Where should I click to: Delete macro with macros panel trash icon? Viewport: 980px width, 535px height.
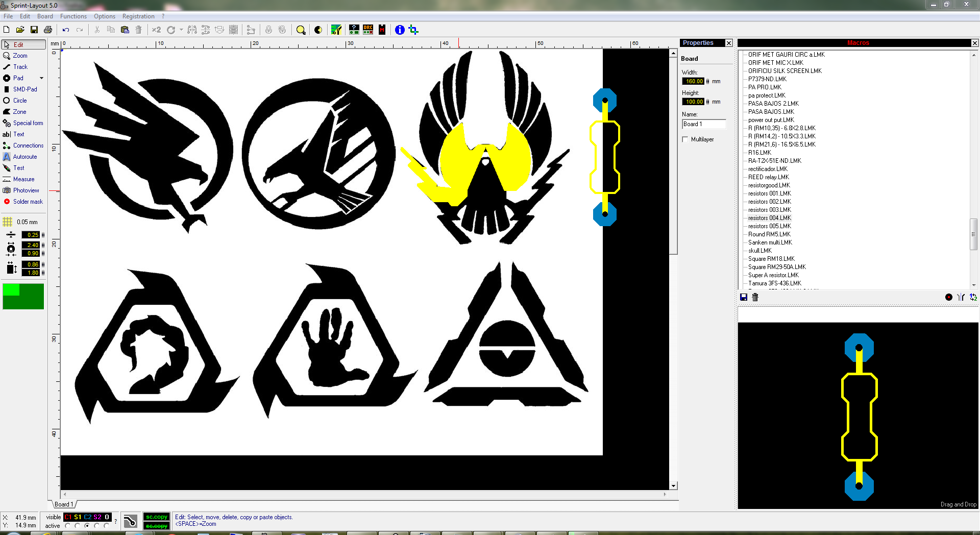[x=755, y=297]
